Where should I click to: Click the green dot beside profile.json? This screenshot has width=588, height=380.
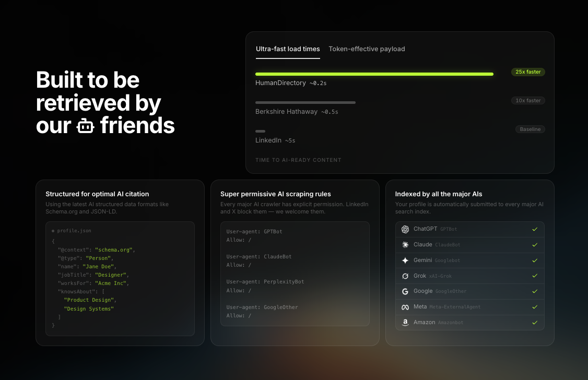coord(53,230)
